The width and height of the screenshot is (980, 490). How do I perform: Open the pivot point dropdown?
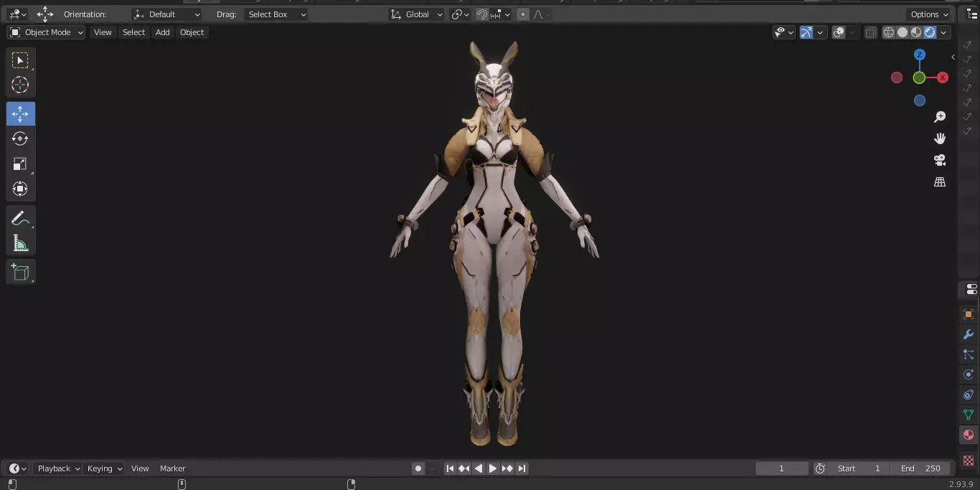click(460, 14)
